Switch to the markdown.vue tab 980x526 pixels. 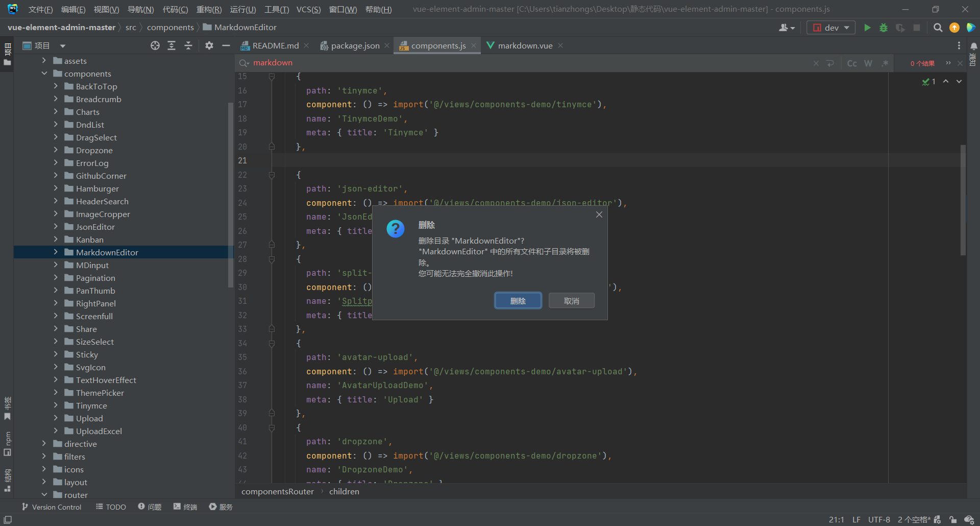pyautogui.click(x=525, y=46)
